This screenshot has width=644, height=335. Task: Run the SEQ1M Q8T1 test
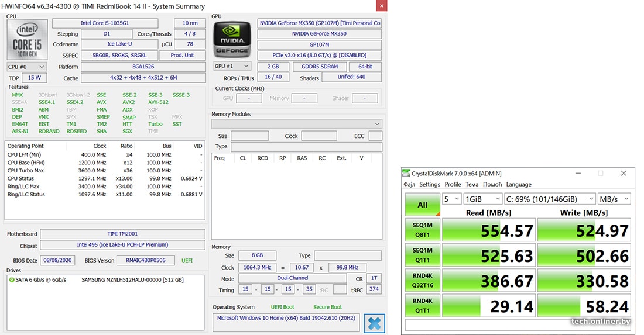pyautogui.click(x=423, y=230)
